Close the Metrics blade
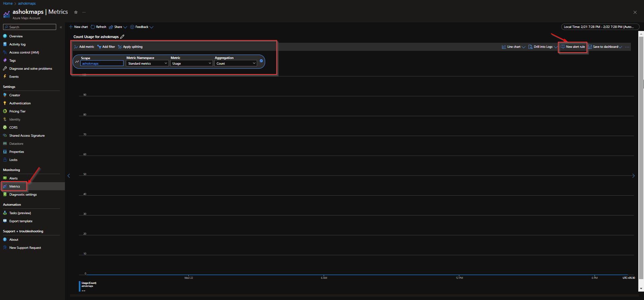644x300 pixels. click(x=635, y=12)
